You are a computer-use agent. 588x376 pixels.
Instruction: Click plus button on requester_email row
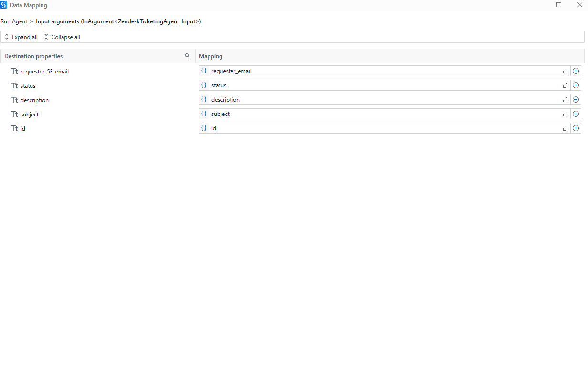click(x=576, y=71)
